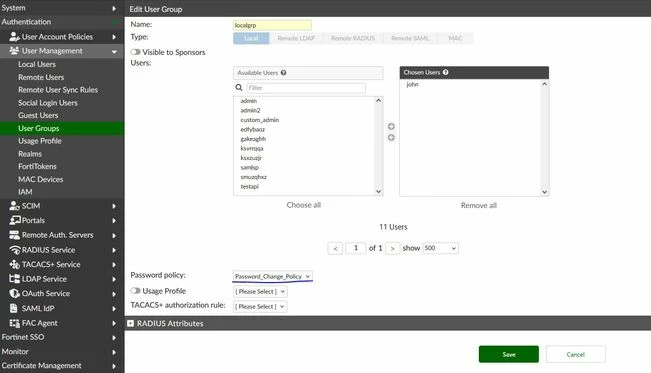The image size is (651, 373).
Task: Click the page number field
Action: (355, 248)
